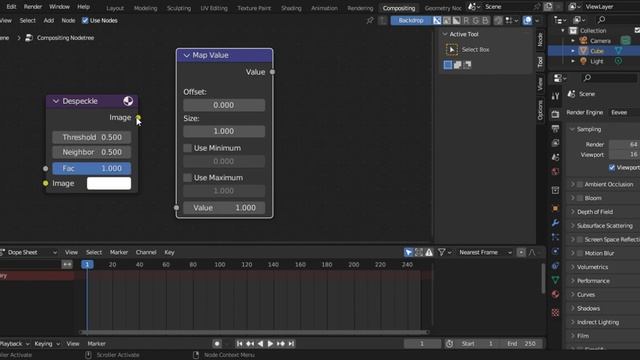Open the World properties globe icon
640x360 pixels.
tap(555, 172)
